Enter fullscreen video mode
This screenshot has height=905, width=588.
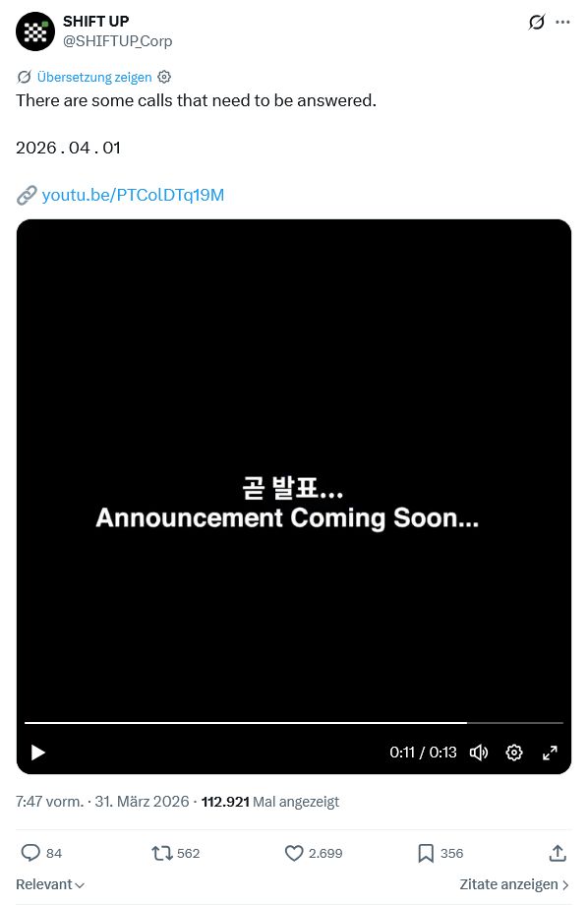[x=550, y=753]
